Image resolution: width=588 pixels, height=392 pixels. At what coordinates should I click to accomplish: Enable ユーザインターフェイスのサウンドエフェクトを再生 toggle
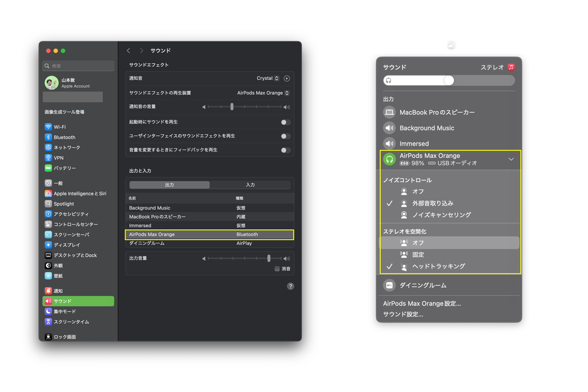pos(285,136)
